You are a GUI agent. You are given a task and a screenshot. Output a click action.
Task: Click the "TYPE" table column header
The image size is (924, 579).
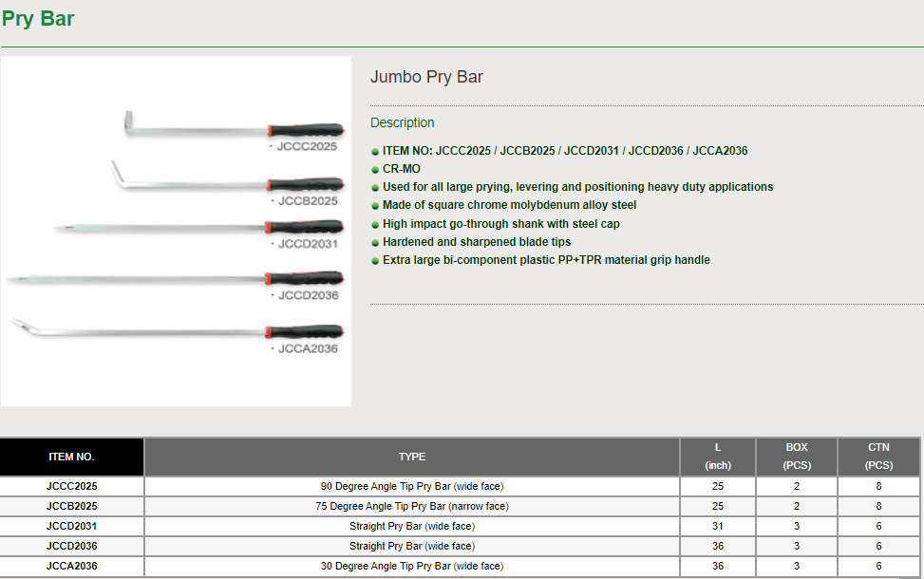[x=412, y=457]
